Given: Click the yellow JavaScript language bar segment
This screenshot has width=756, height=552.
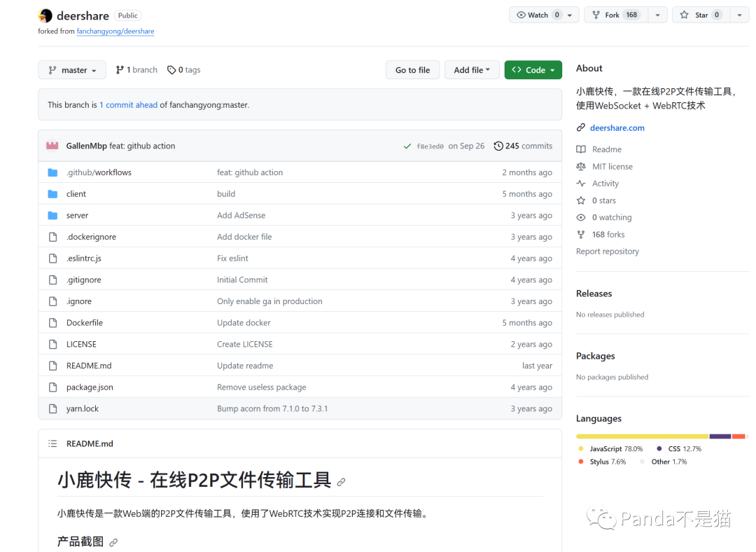Looking at the screenshot, I should [642, 436].
